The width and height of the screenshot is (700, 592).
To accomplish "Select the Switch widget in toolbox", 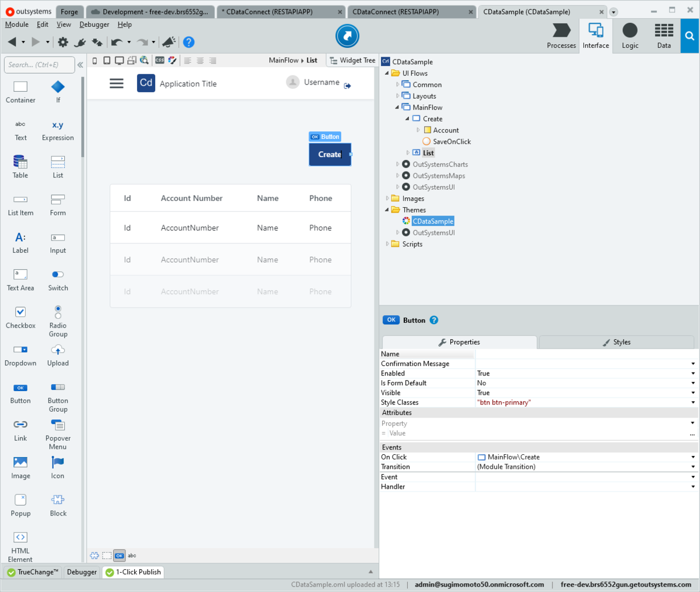I will coord(58,279).
